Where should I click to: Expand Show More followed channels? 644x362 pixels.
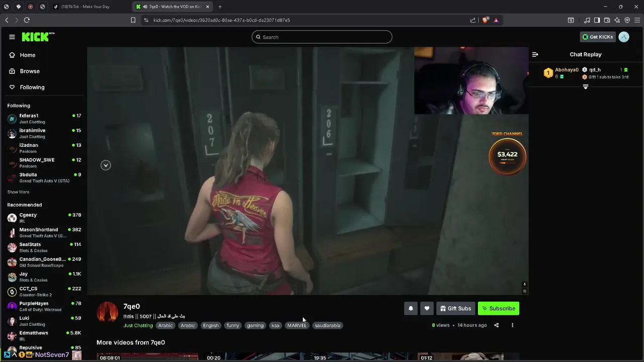[x=18, y=192]
